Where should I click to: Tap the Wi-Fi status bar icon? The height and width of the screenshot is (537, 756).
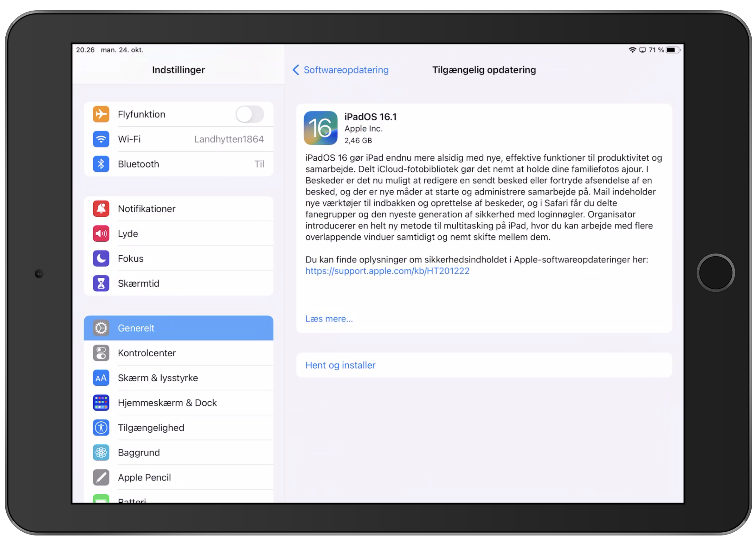(632, 50)
